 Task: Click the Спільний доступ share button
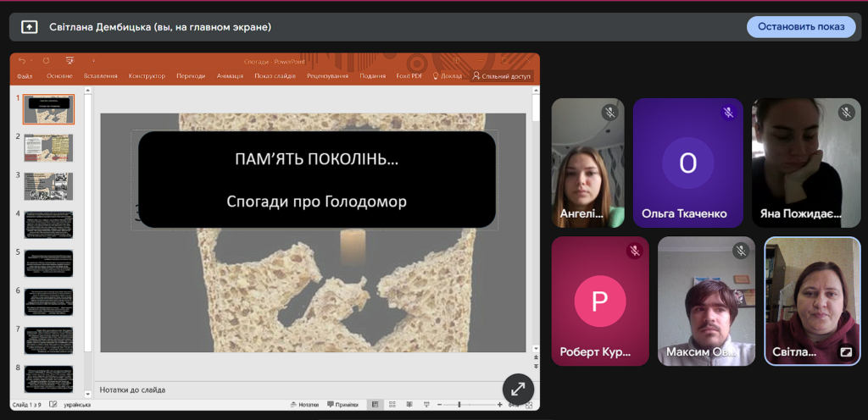coord(502,76)
